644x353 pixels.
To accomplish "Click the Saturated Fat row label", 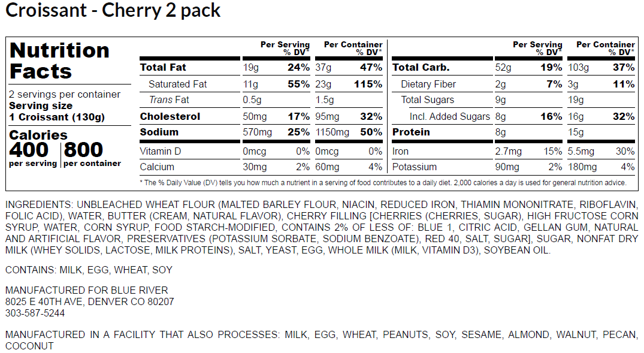I will (177, 85).
